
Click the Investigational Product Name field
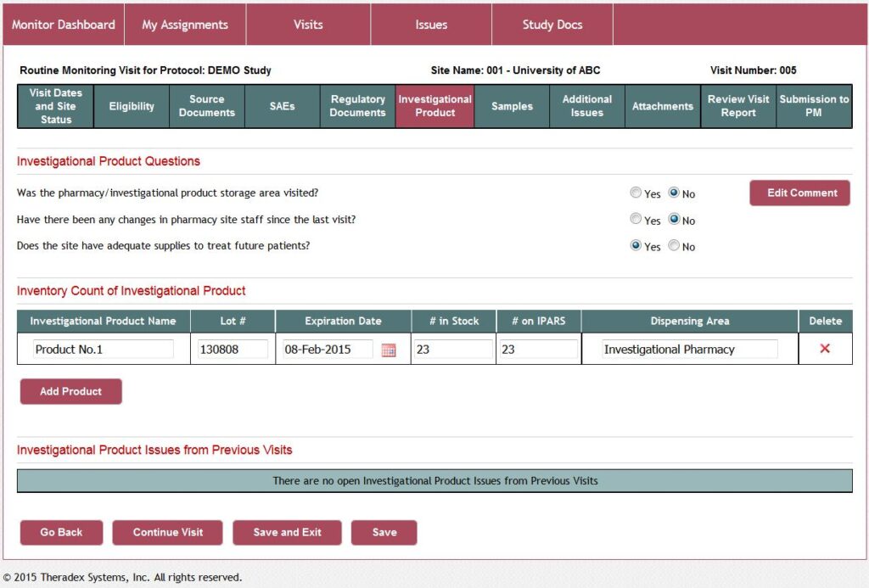point(103,349)
